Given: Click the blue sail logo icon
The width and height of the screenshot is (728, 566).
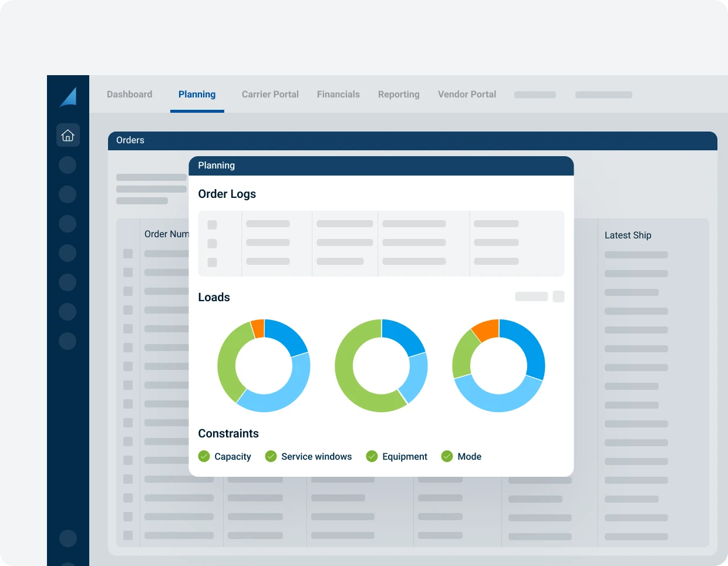Looking at the screenshot, I should coord(68,97).
